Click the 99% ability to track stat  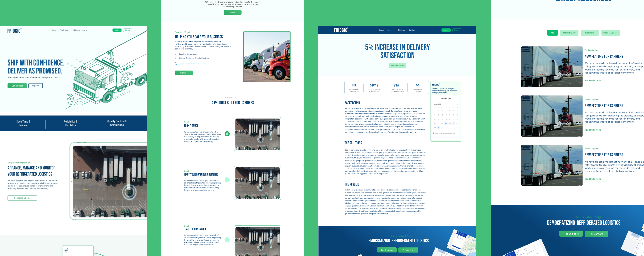pos(397,88)
